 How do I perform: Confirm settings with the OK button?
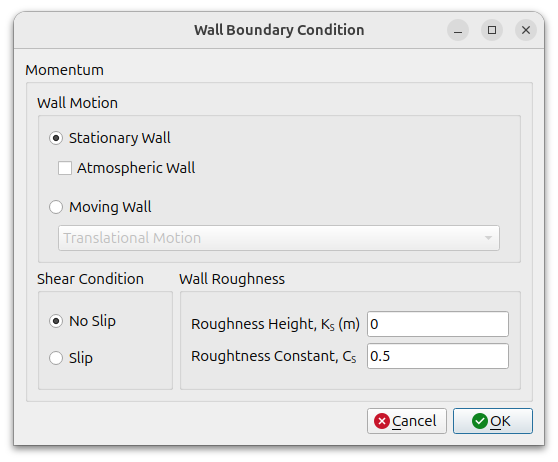(493, 421)
